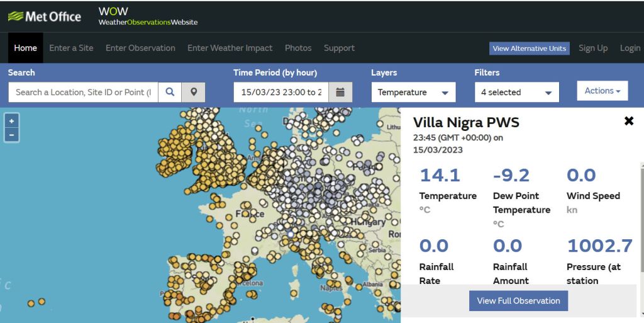The width and height of the screenshot is (644, 323).
Task: Click the Login link
Action: click(630, 48)
